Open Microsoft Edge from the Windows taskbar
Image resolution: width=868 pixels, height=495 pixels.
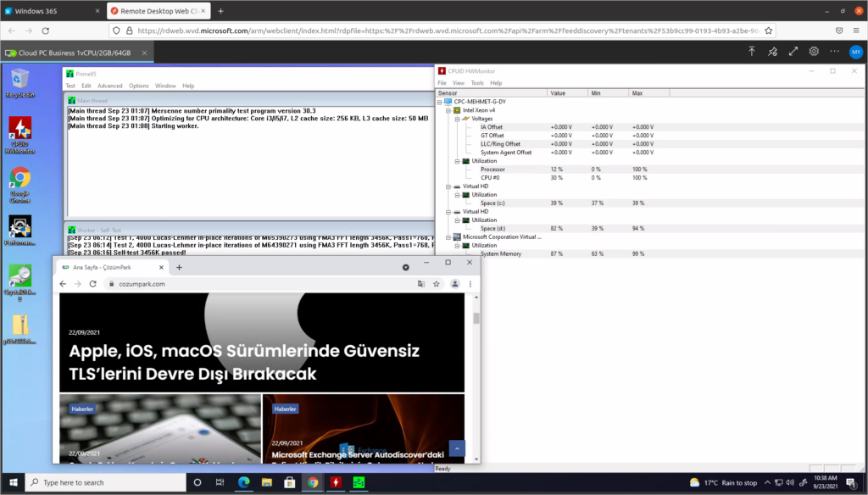(x=243, y=483)
